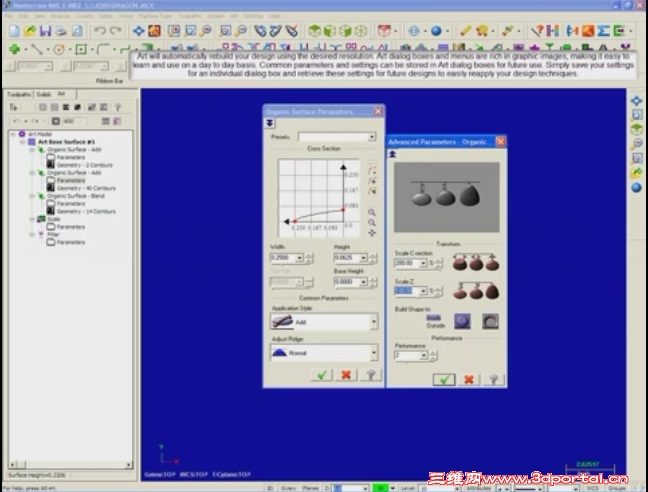Click the green plus Create point icon
Screen dimensions: 648x492
14,49
